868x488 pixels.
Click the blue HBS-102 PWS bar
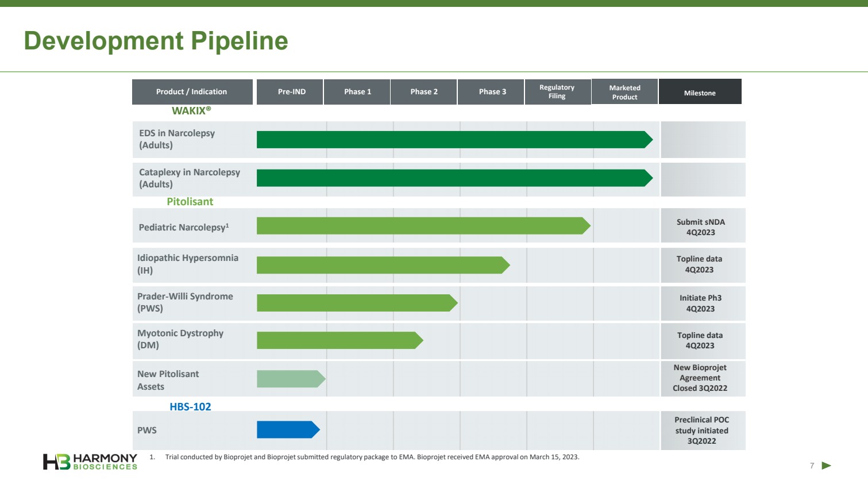[287, 430]
